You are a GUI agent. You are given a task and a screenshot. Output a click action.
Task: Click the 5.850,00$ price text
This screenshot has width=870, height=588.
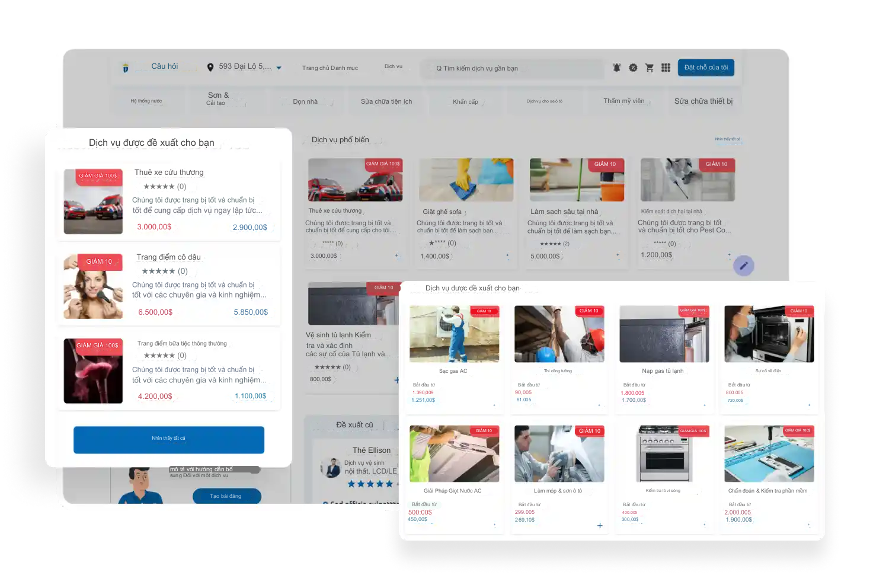(x=251, y=312)
